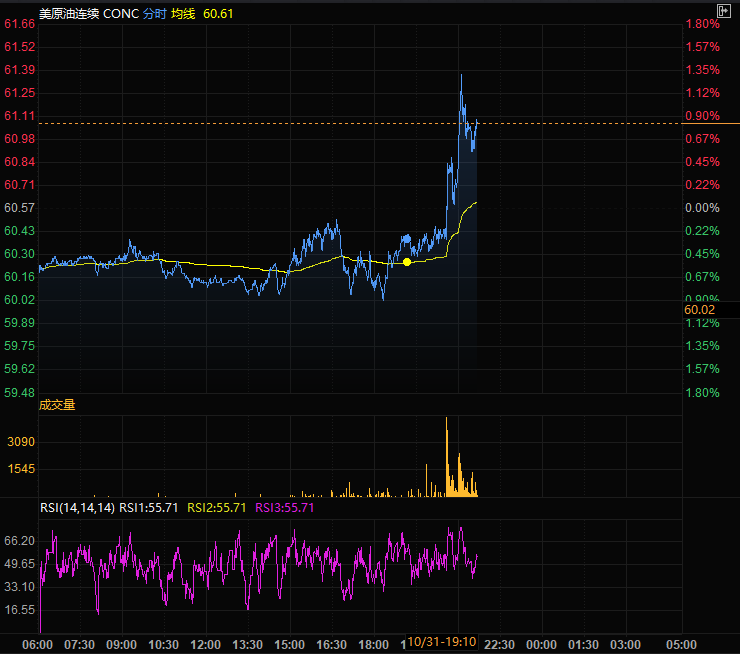Click the 66.20 label on RSI axis
The image size is (740, 654).
(20, 541)
